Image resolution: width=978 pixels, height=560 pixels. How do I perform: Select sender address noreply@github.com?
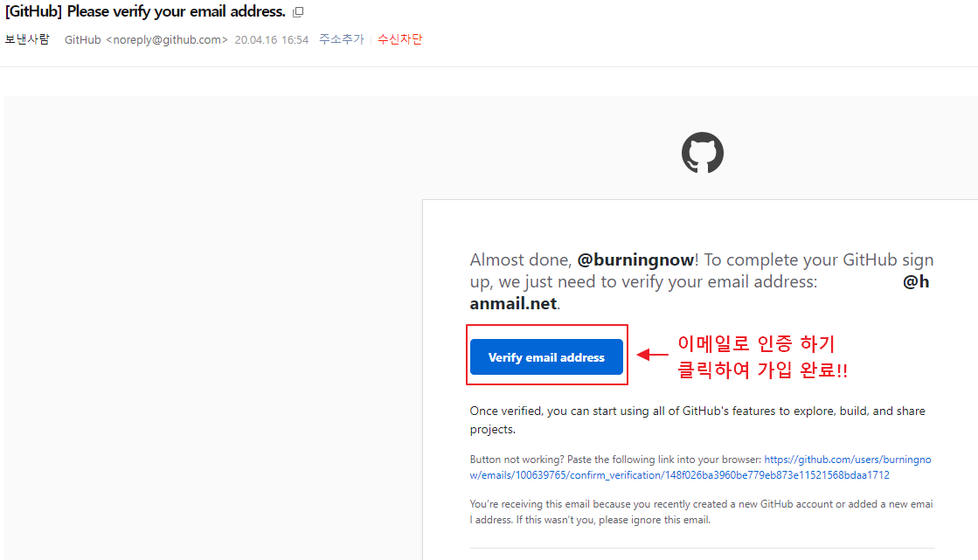(167, 39)
